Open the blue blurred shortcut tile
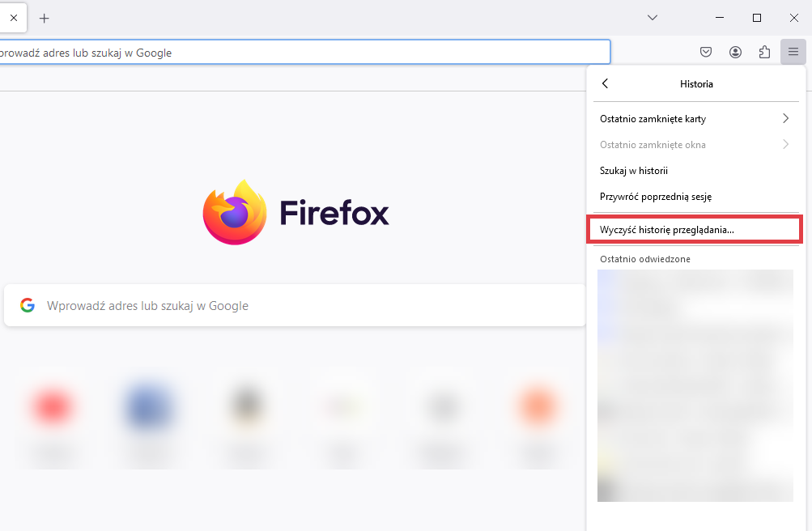This screenshot has width=812, height=531. click(149, 407)
